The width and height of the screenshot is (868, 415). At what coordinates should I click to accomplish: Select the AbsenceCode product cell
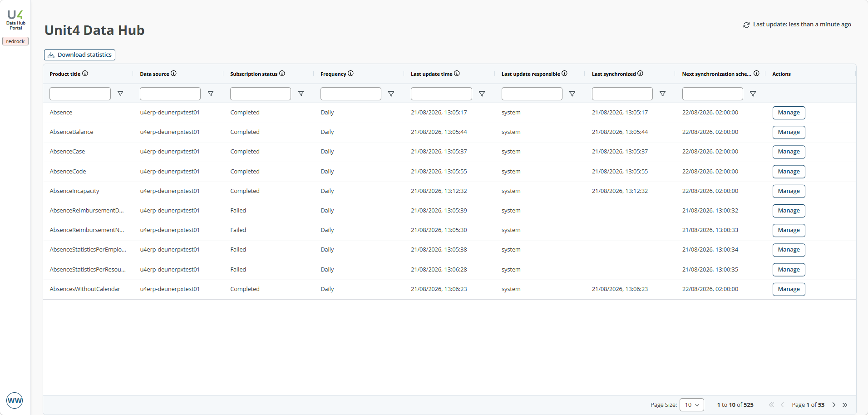point(68,172)
